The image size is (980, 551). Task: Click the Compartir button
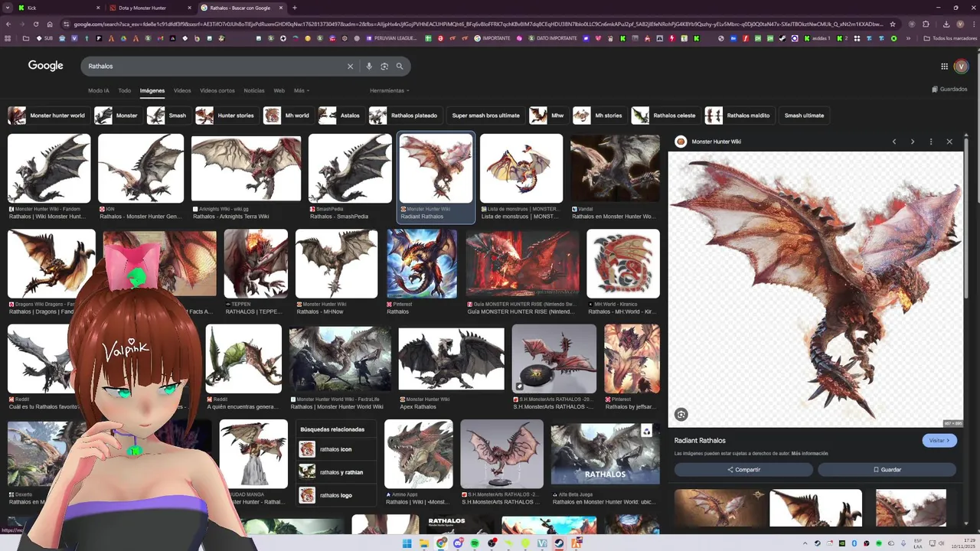pos(743,470)
